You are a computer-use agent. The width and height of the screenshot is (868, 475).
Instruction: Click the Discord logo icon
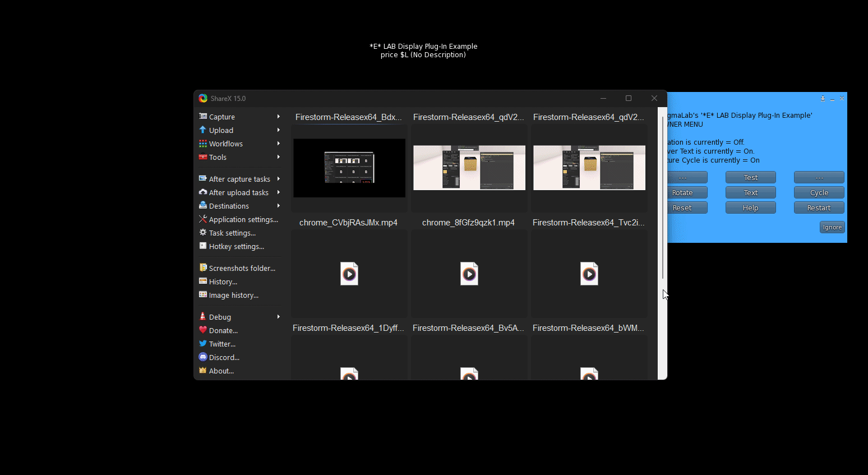point(203,357)
